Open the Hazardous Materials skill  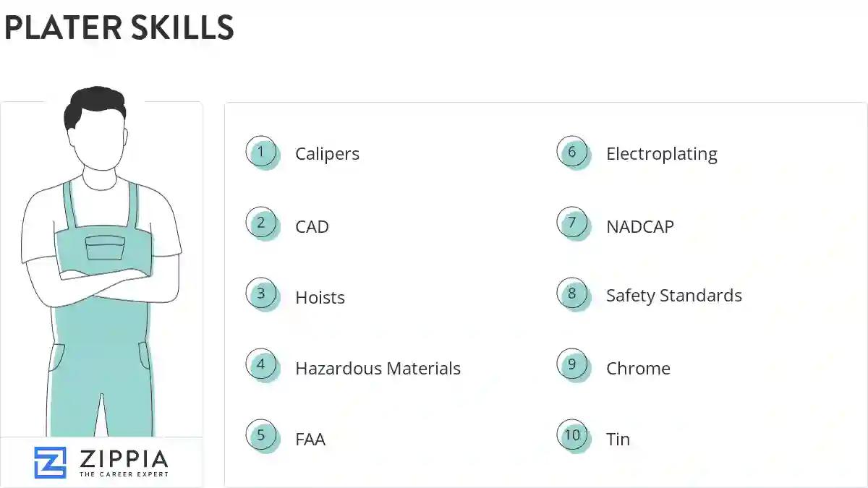click(378, 369)
